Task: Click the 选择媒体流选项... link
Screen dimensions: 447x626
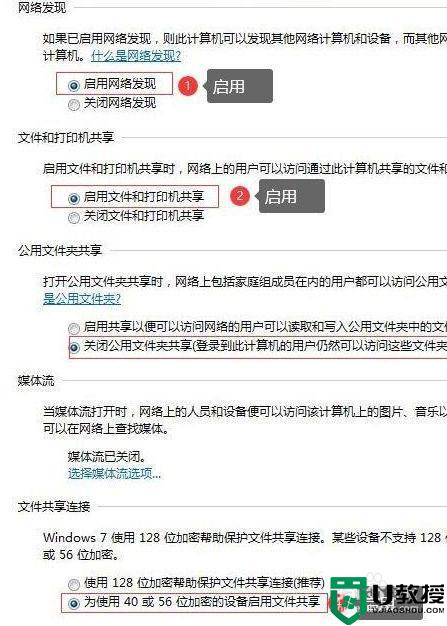Action: click(114, 473)
